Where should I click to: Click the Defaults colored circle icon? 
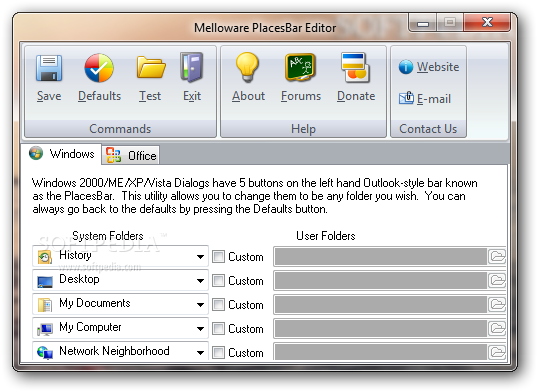pos(99,68)
